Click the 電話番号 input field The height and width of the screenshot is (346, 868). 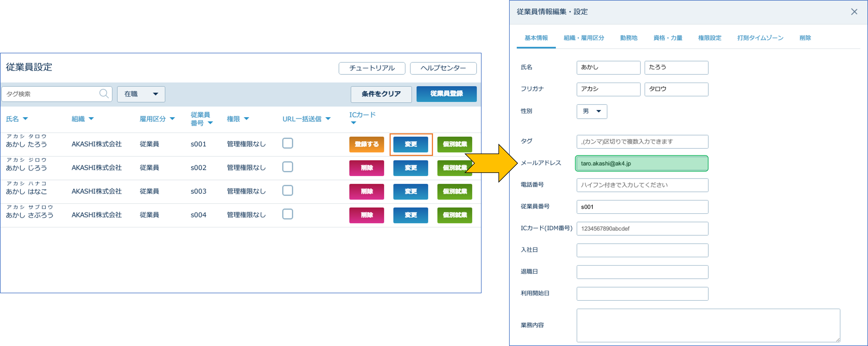642,185
